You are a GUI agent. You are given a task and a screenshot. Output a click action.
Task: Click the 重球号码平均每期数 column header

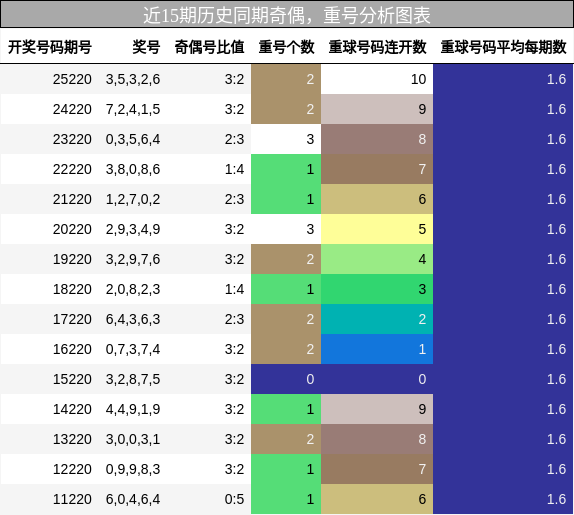[503, 47]
